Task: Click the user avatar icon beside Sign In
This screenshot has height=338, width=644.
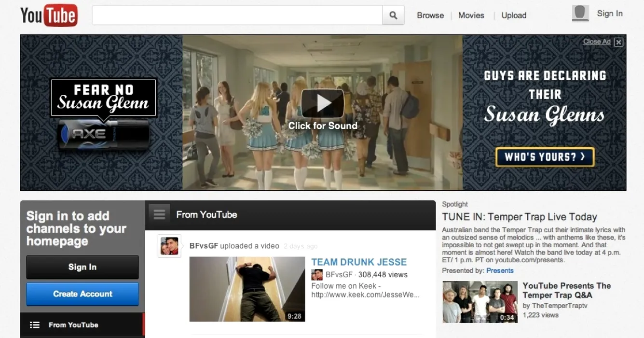Action: (580, 14)
